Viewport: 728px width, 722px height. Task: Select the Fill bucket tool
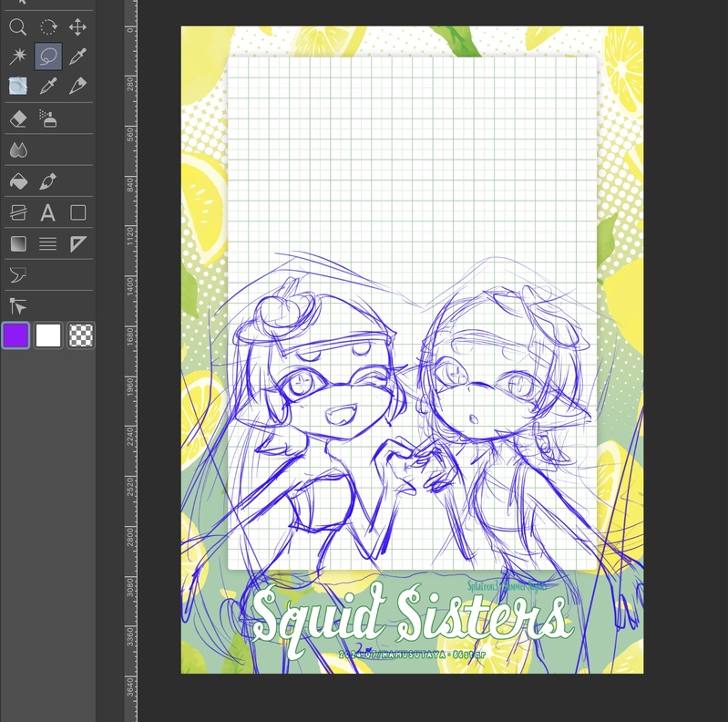click(17, 181)
